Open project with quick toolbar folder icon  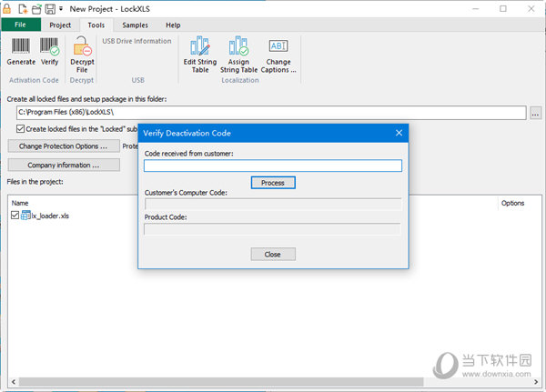pyautogui.click(x=36, y=9)
